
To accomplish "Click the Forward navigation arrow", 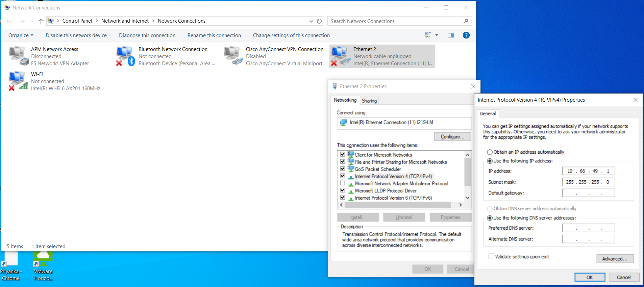I will tap(22, 21).
